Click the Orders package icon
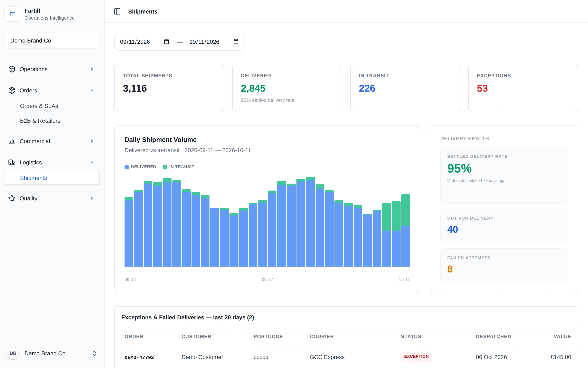This screenshot has height=368, width=588. [x=12, y=90]
